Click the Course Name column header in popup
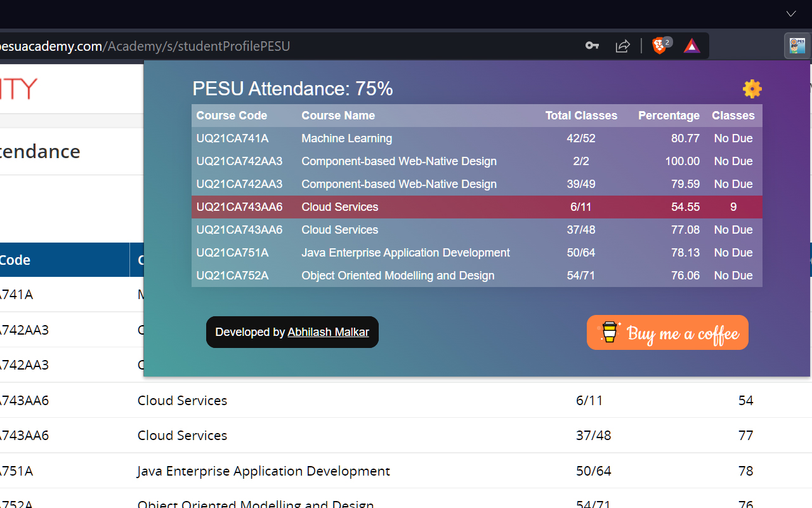Screen dimensions: 812x508 (x=338, y=116)
